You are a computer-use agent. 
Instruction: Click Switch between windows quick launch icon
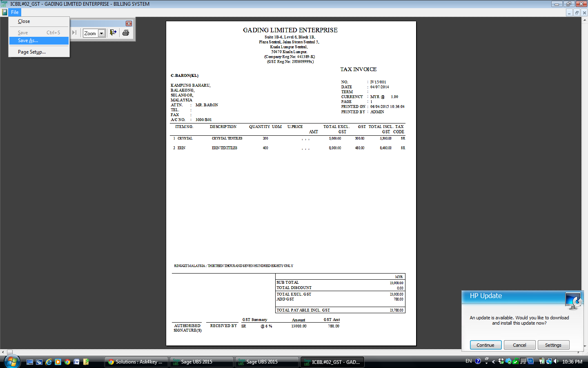tap(39, 362)
